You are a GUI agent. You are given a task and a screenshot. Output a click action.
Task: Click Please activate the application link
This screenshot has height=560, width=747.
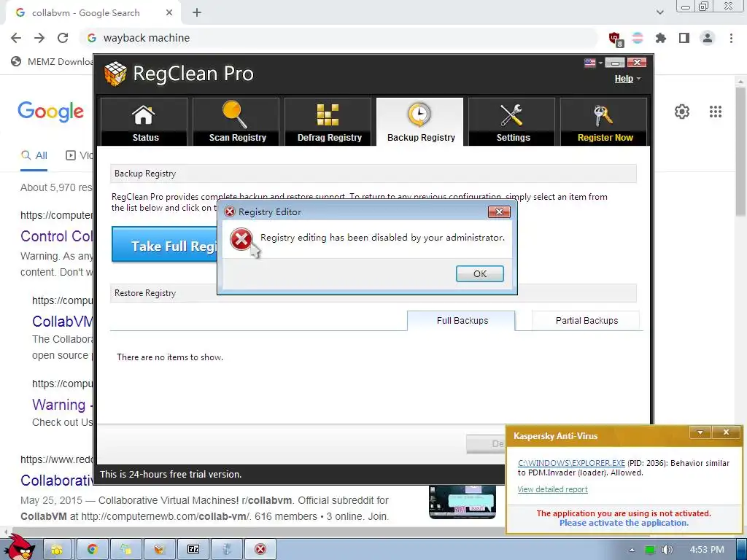point(624,523)
